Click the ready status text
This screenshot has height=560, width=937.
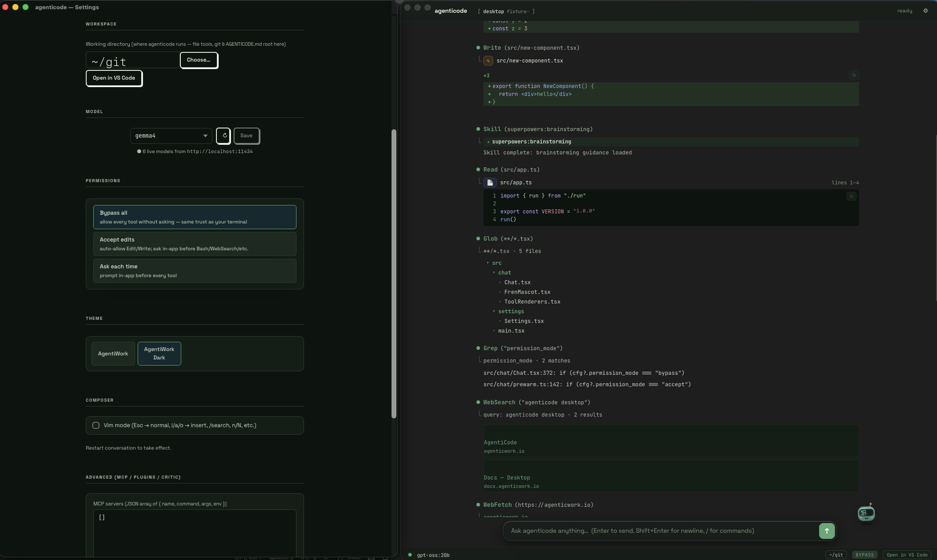point(904,11)
